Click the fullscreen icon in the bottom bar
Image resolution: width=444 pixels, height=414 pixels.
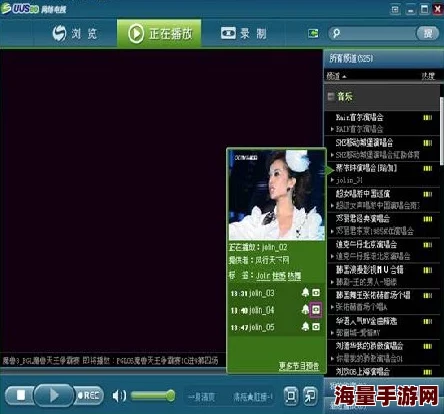(291, 396)
